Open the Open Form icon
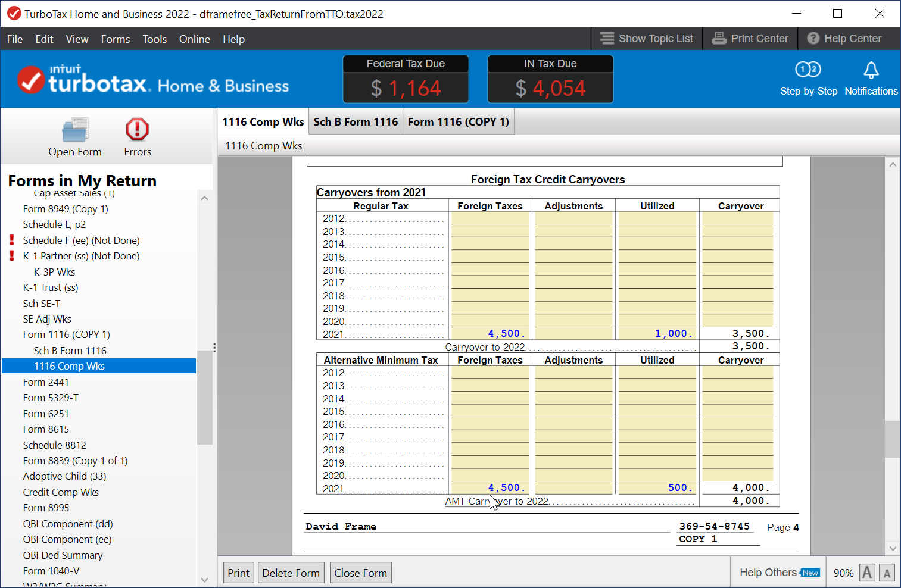 click(x=75, y=130)
